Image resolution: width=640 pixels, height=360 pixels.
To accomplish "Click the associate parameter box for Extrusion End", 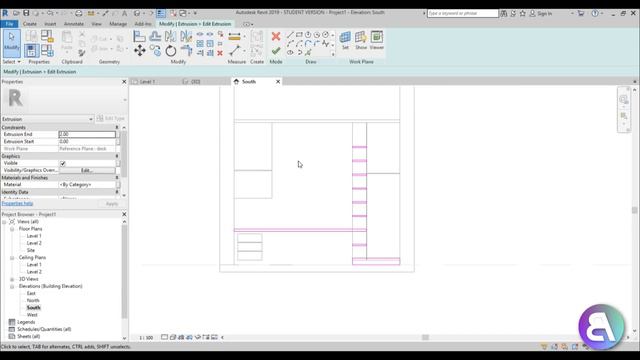I will point(118,134).
